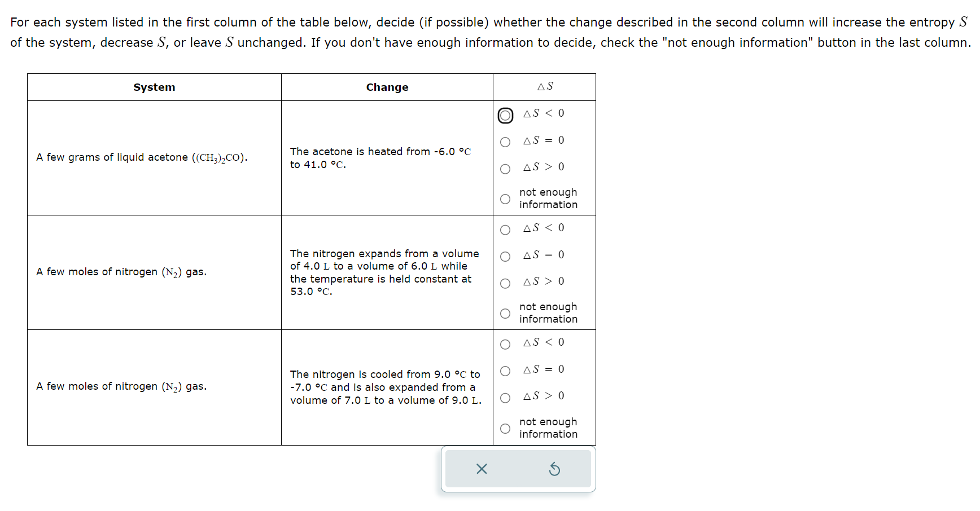Click the X button to clear answers
The image size is (980, 511).
point(481,469)
